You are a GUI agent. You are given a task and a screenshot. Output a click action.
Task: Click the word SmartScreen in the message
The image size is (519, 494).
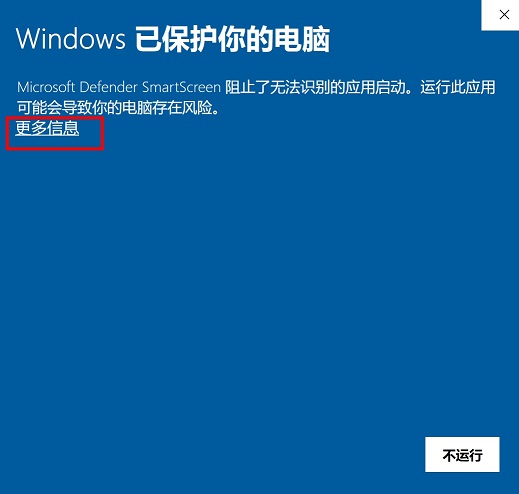[181, 87]
